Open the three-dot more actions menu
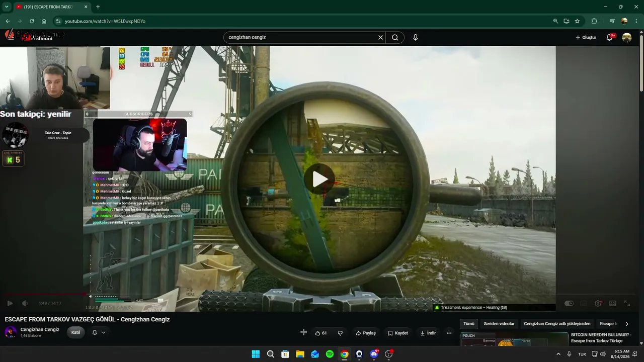Viewport: 644px width, 362px height. (x=449, y=333)
